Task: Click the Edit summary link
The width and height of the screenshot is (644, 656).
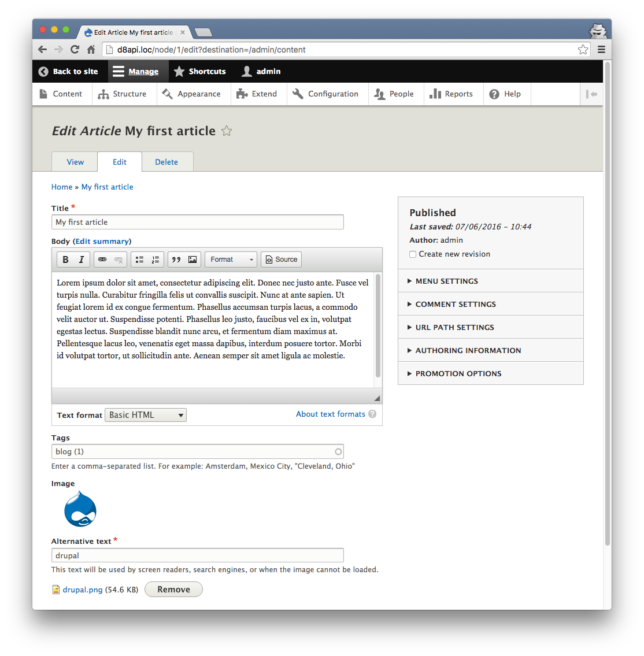Action: tap(102, 242)
